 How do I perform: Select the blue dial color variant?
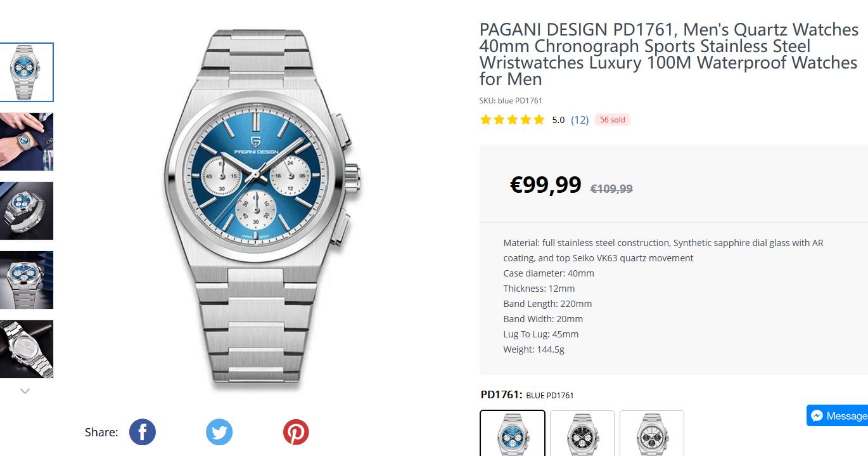coord(512,434)
